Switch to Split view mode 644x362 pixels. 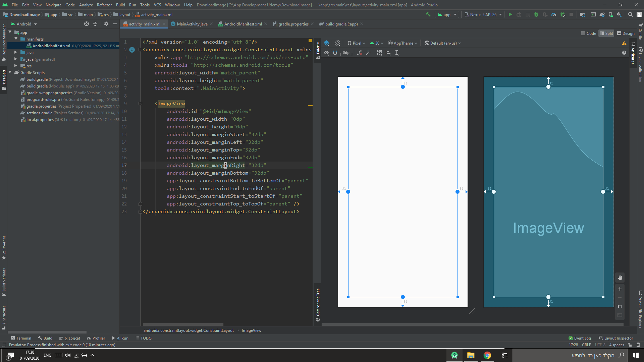coord(606,33)
